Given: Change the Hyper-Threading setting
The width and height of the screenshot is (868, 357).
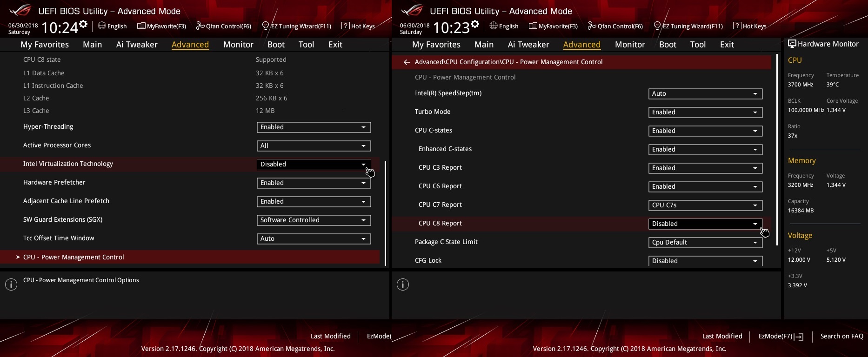Looking at the screenshot, I should pyautogui.click(x=314, y=127).
